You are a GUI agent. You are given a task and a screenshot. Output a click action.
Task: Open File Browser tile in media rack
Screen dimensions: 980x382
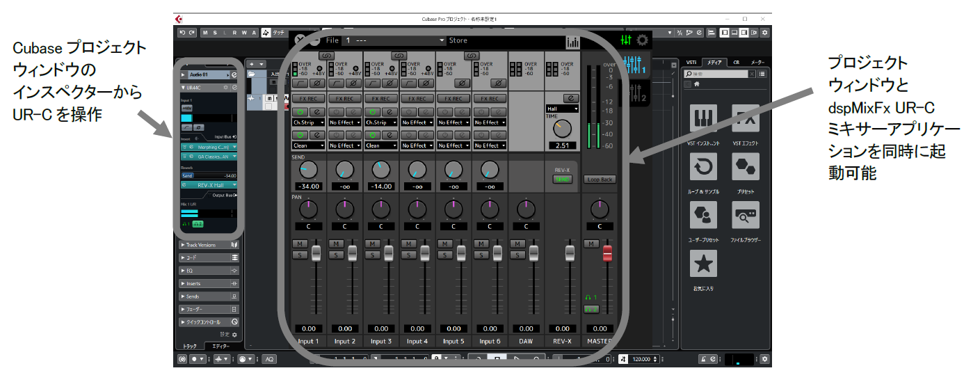pyautogui.click(x=746, y=215)
